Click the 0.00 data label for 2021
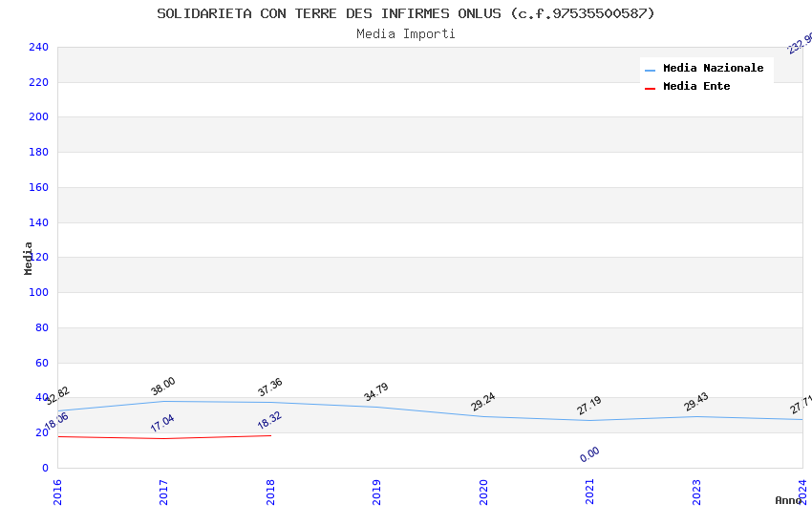812x525 pixels. point(589,454)
